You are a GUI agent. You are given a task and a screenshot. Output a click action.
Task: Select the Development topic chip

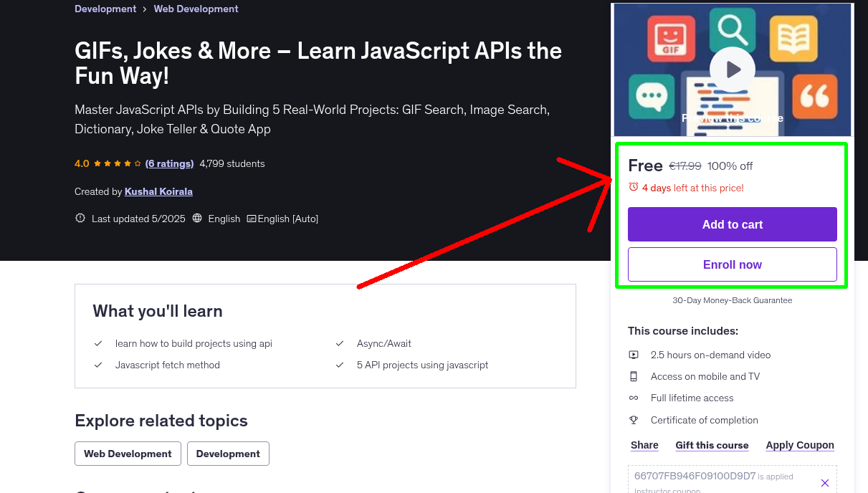pos(228,453)
